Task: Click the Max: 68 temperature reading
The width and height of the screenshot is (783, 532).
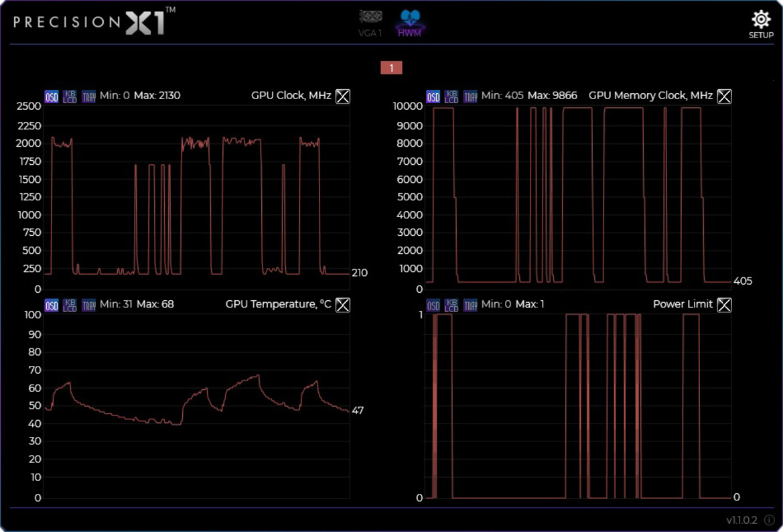Action: (x=155, y=304)
